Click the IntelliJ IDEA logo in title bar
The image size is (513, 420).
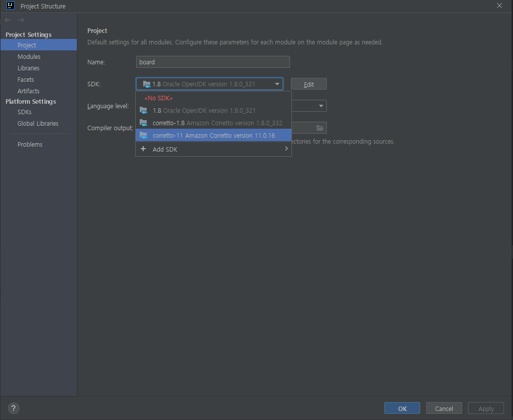pyautogui.click(x=10, y=5)
